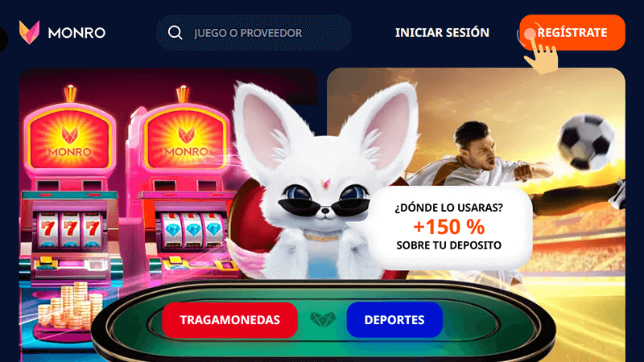
Task: Click the dark partial tab at left edge
Action: [3, 39]
